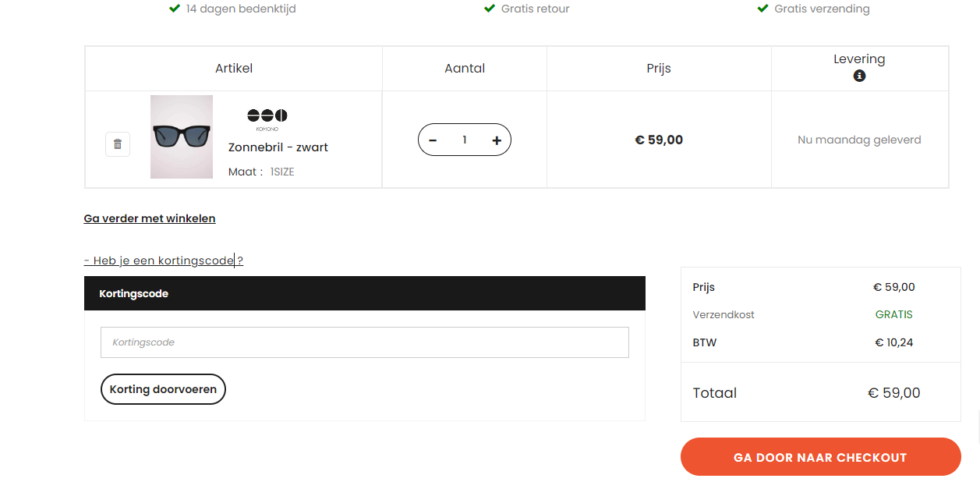Select the quantity number field
Viewport: 980px width, 482px height.
pos(465,140)
